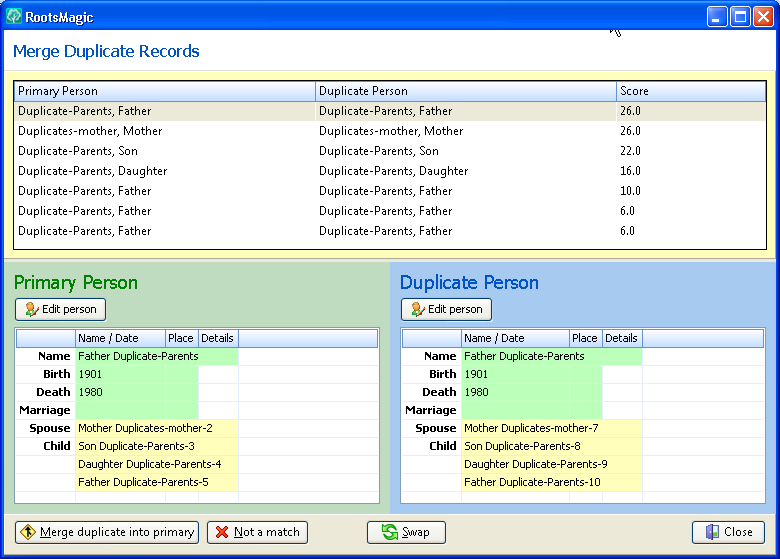Screen dimensions: 780x559
Task: Click duplicate person's empty Marriage date cell
Action: (x=515, y=410)
